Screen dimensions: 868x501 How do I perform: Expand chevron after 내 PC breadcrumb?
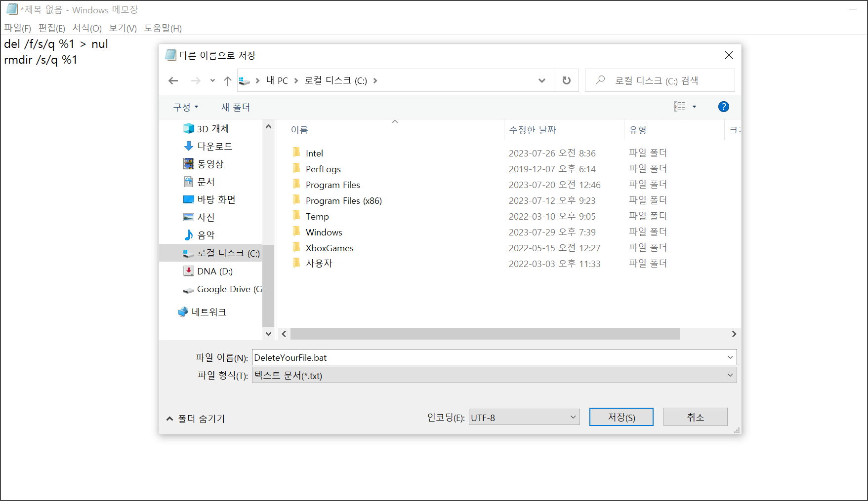(x=296, y=80)
